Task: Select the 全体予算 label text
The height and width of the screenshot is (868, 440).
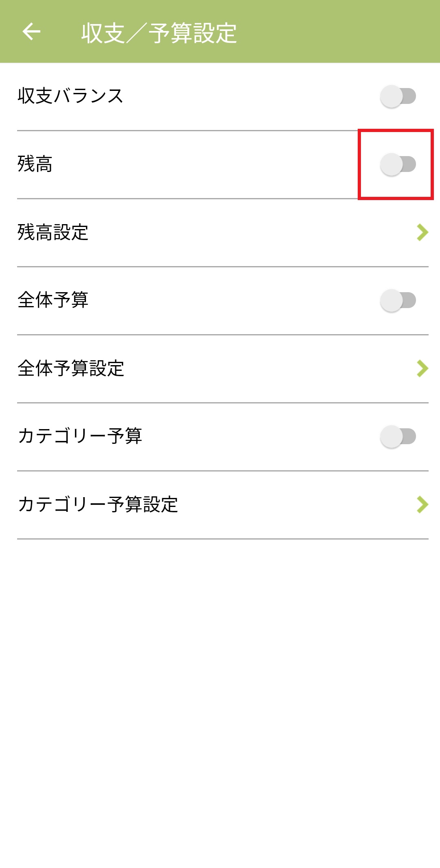Action: (53, 300)
